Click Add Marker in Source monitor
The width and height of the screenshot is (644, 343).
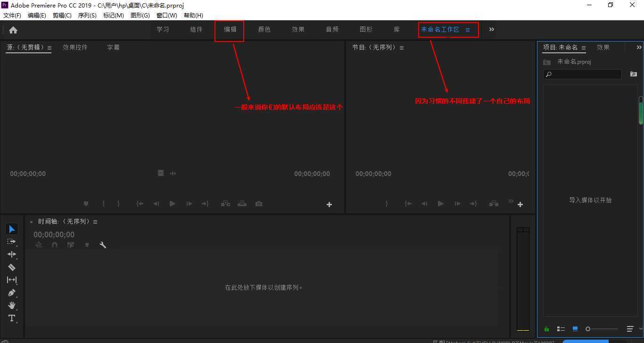pos(86,204)
